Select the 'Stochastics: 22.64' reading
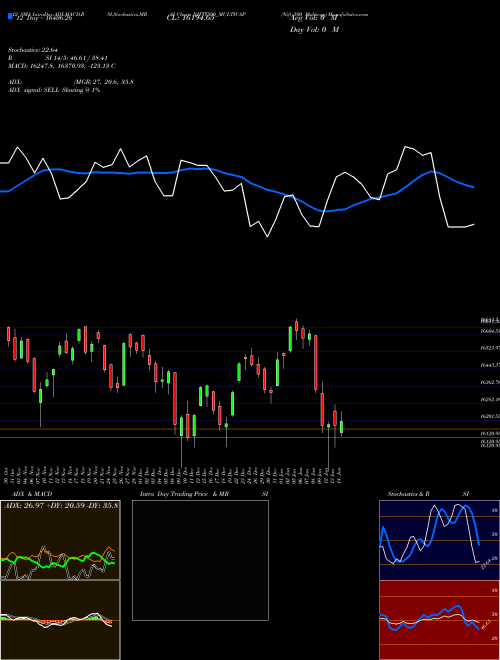The height and width of the screenshot is (660, 500). pyautogui.click(x=33, y=50)
